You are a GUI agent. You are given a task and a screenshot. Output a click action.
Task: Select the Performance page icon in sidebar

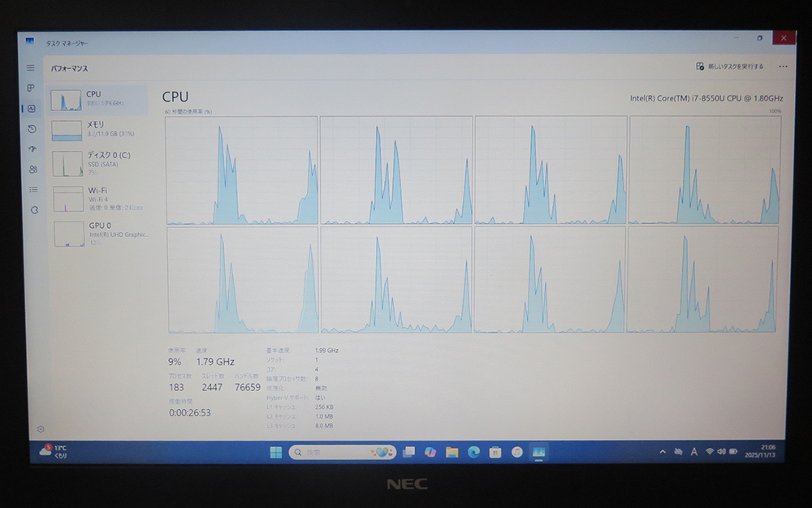(31, 109)
